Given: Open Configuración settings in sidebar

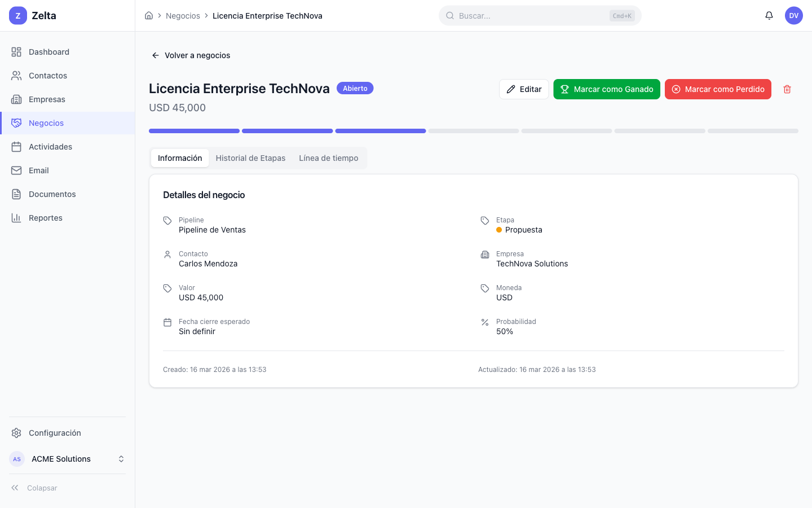Looking at the screenshot, I should coord(55,433).
